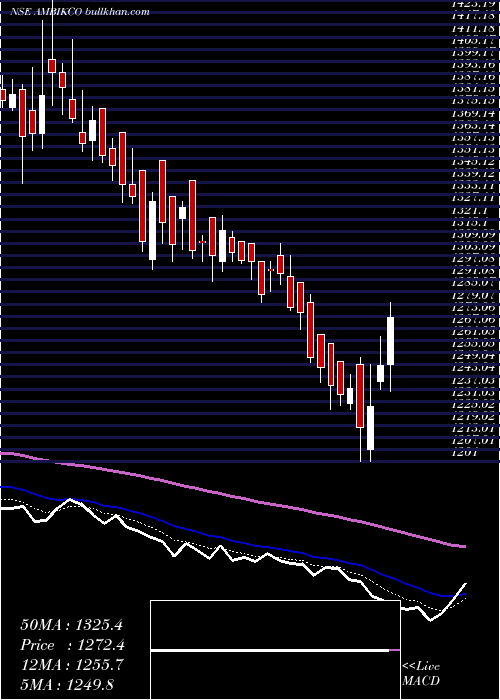Viewport: 500px width, 700px height.
Task: Click the MACD label
Action: coord(421,681)
